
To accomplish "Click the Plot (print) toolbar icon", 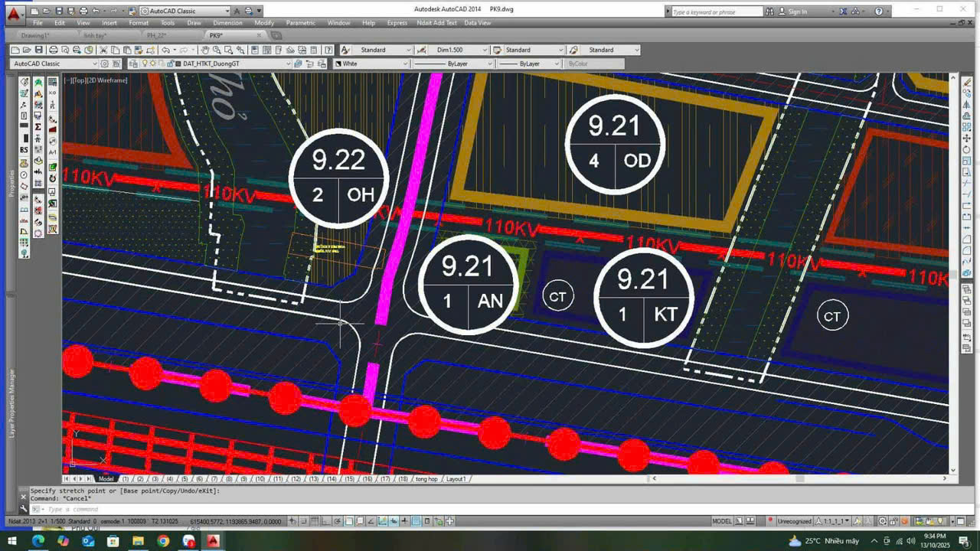I will pos(53,50).
